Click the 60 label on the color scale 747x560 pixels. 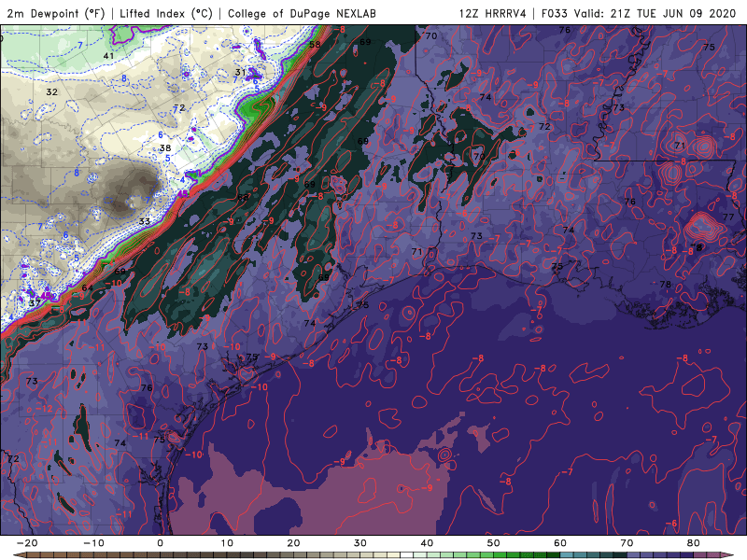[560, 543]
